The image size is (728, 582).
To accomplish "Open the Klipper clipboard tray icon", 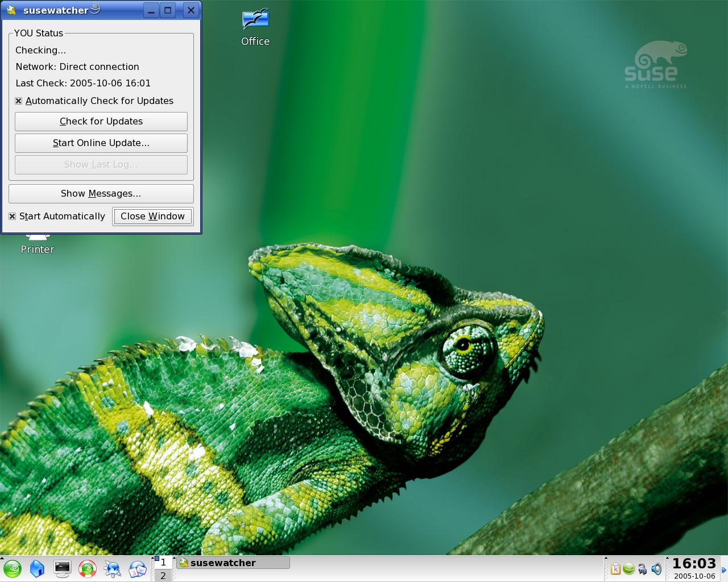I will [615, 568].
